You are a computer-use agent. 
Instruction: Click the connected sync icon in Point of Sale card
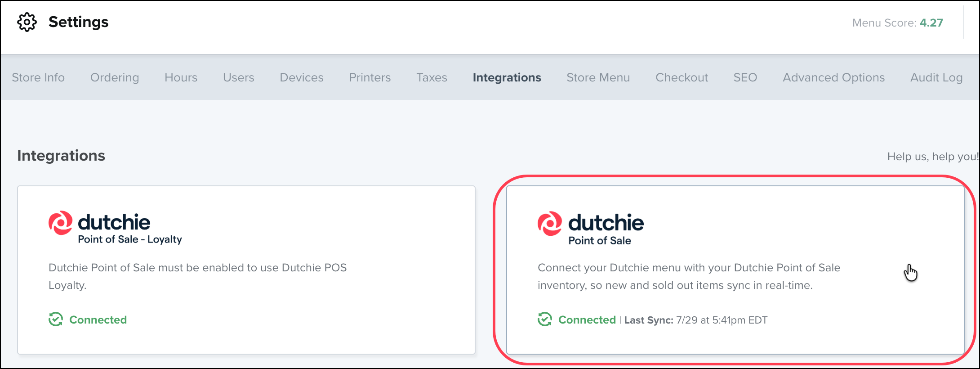pyautogui.click(x=545, y=319)
